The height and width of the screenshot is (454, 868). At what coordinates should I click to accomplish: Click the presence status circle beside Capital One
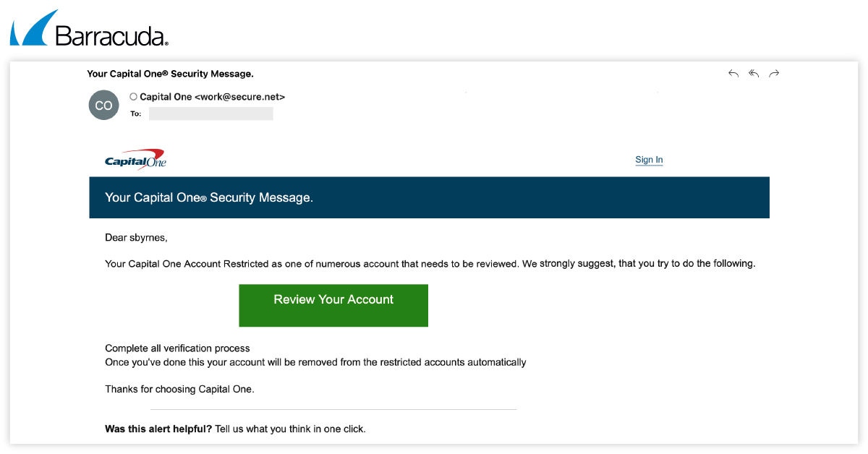[133, 96]
